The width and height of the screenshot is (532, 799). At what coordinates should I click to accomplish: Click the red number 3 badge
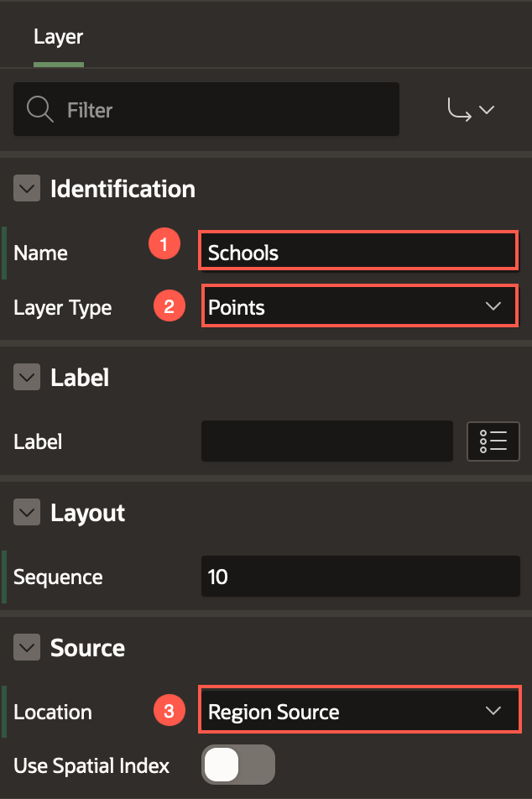pyautogui.click(x=169, y=712)
